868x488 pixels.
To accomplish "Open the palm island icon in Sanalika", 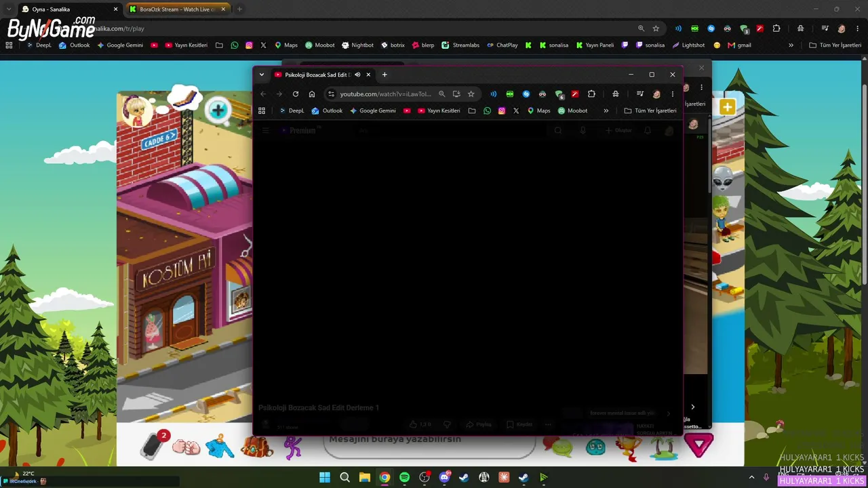I will [663, 447].
